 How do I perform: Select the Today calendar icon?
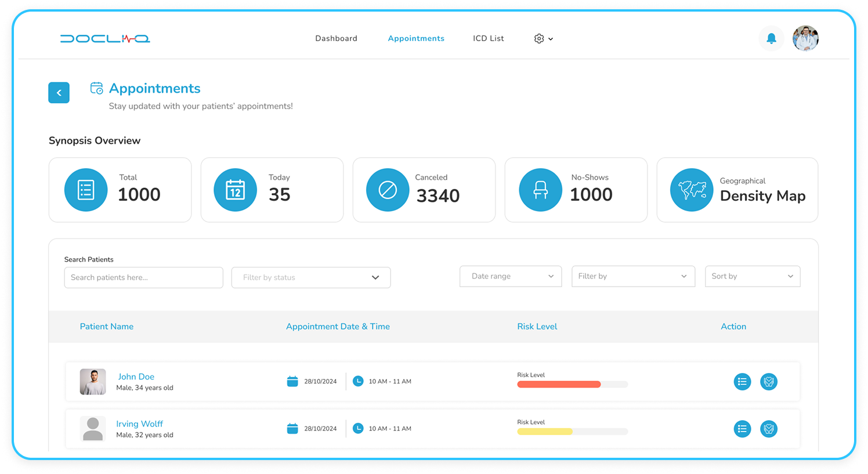tap(235, 189)
